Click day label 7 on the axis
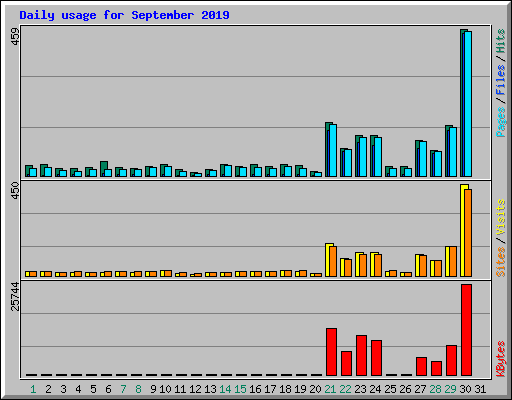This screenshot has width=512, height=400. tap(123, 389)
